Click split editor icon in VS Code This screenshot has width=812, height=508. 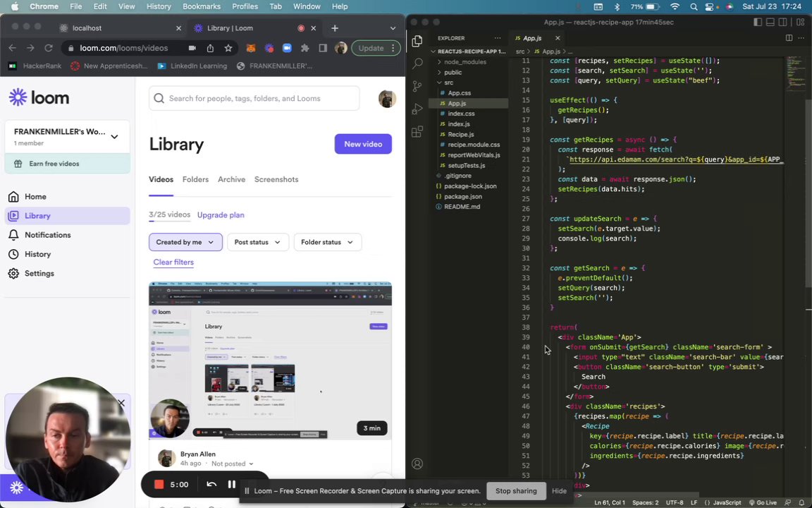789,38
